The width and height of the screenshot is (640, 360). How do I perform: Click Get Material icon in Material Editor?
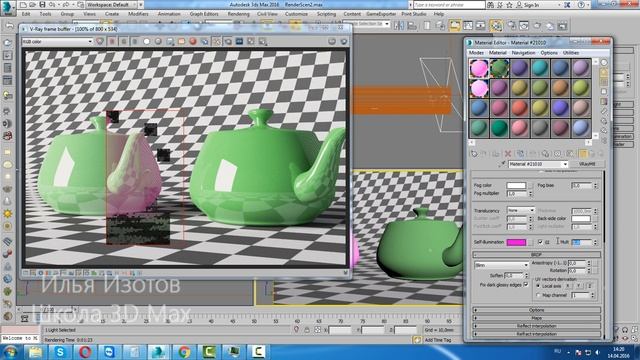coord(474,154)
